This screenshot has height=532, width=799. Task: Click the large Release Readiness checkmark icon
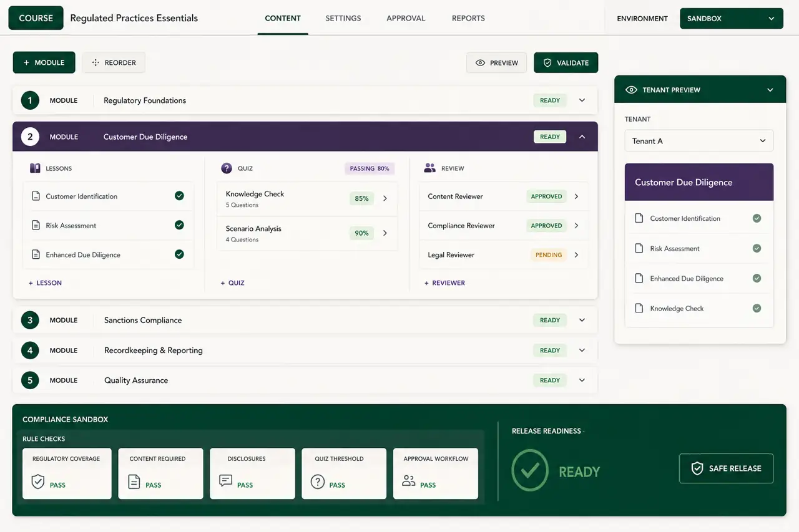click(530, 470)
